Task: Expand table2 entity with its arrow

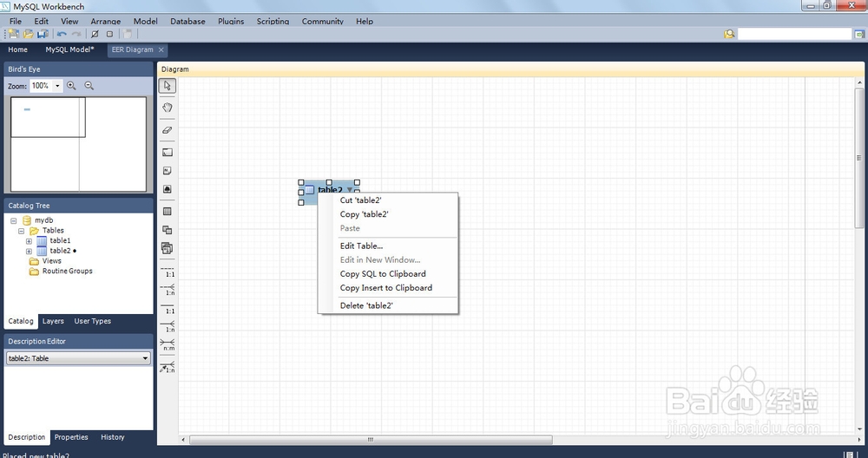Action: (x=349, y=190)
